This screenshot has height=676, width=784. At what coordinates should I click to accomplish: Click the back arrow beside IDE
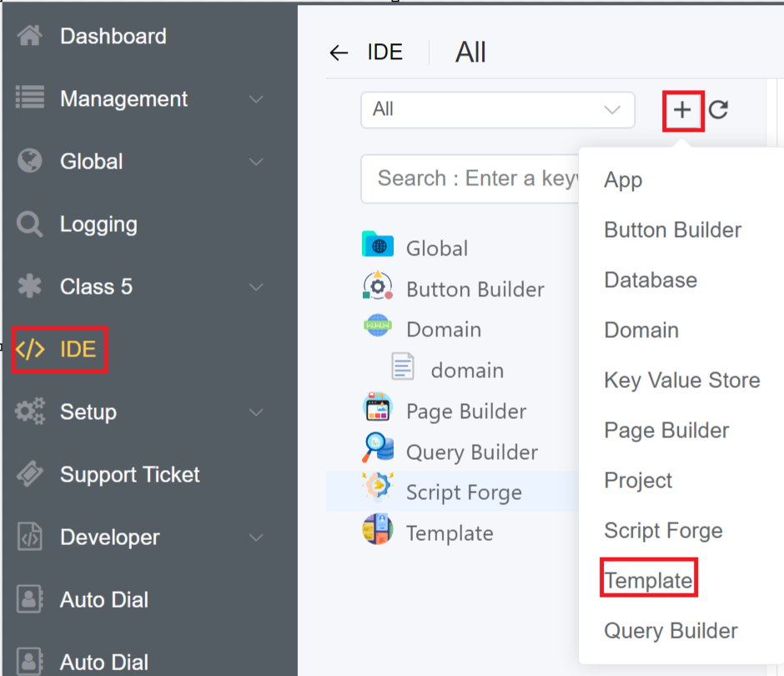click(338, 53)
